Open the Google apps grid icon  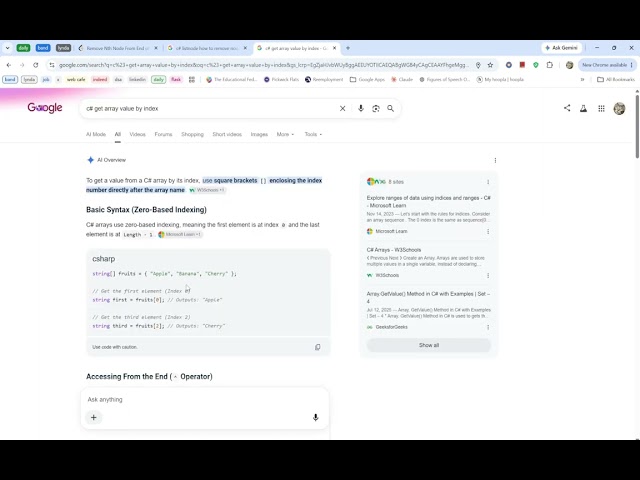point(601,108)
